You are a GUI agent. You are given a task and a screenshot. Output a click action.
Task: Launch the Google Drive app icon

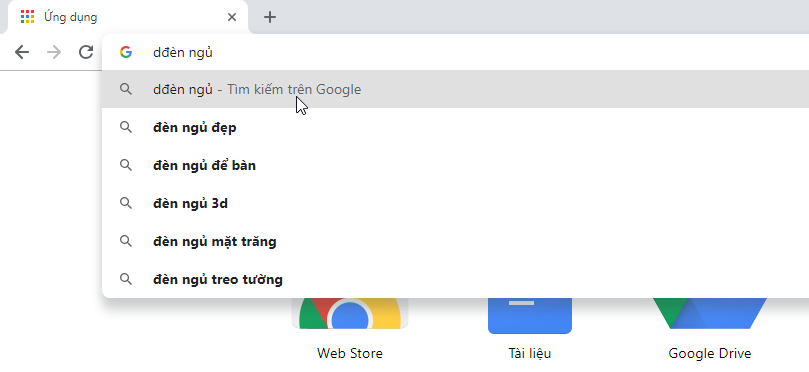[x=710, y=313]
